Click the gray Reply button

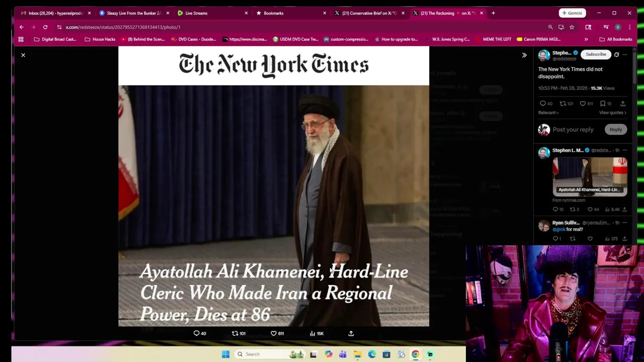coord(616,130)
